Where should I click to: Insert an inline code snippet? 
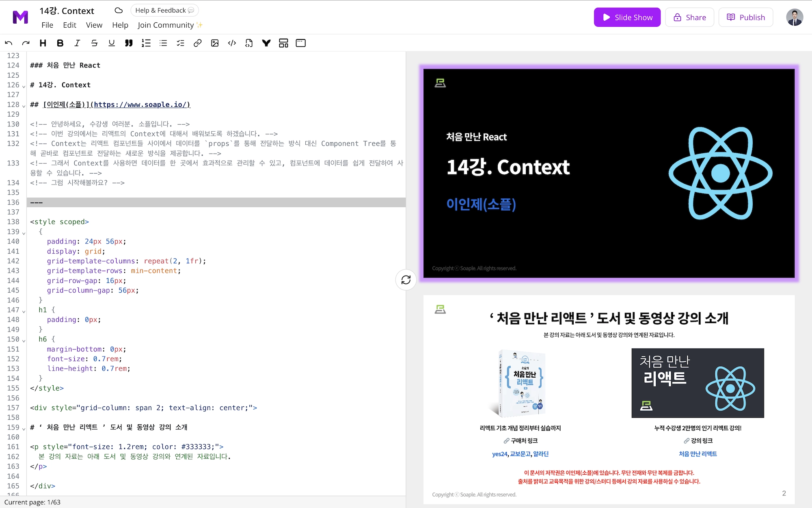coord(232,43)
